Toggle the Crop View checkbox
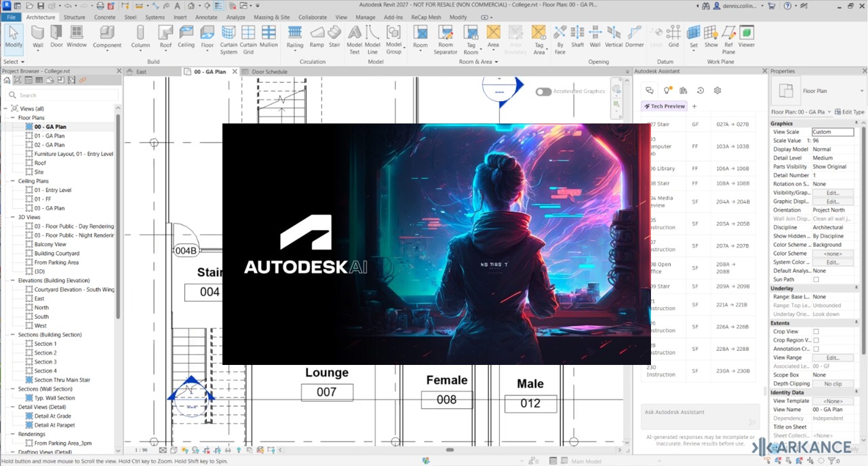 [816, 332]
